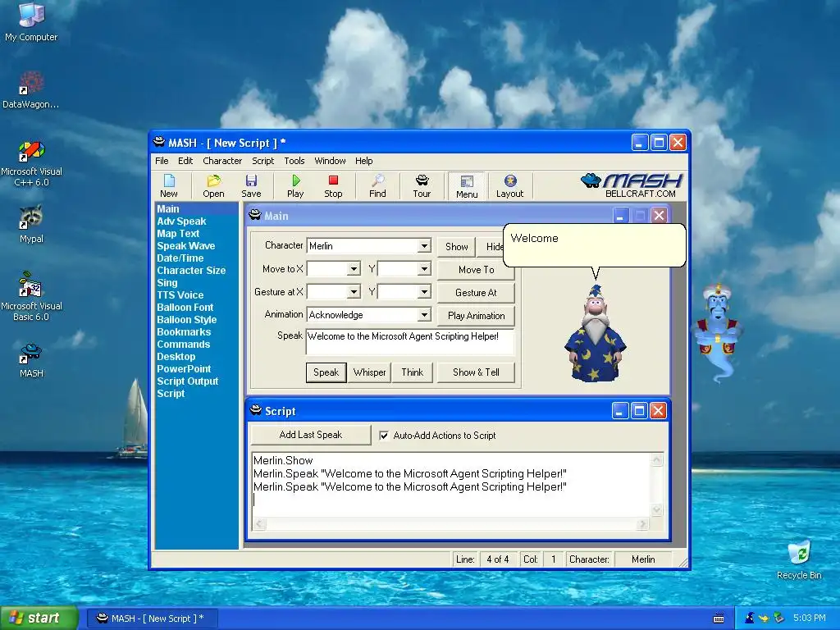Create a New script from toolbar
The image size is (840, 630).
tap(169, 186)
